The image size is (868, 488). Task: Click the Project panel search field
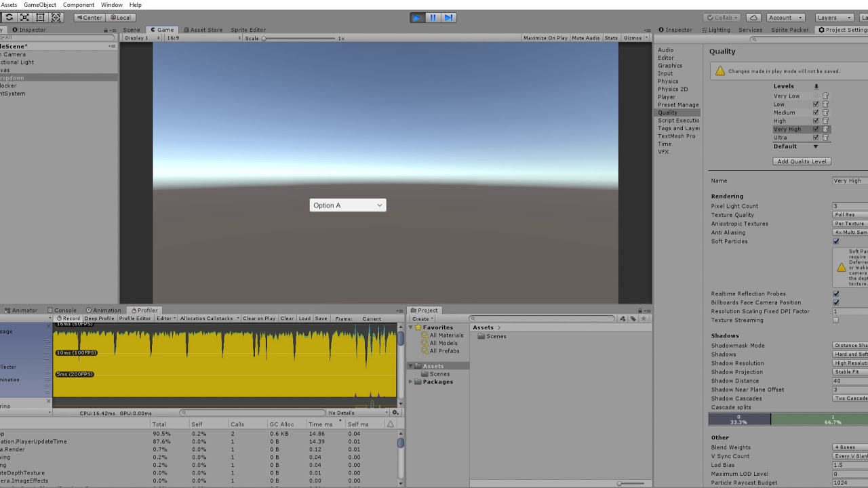tap(542, 319)
